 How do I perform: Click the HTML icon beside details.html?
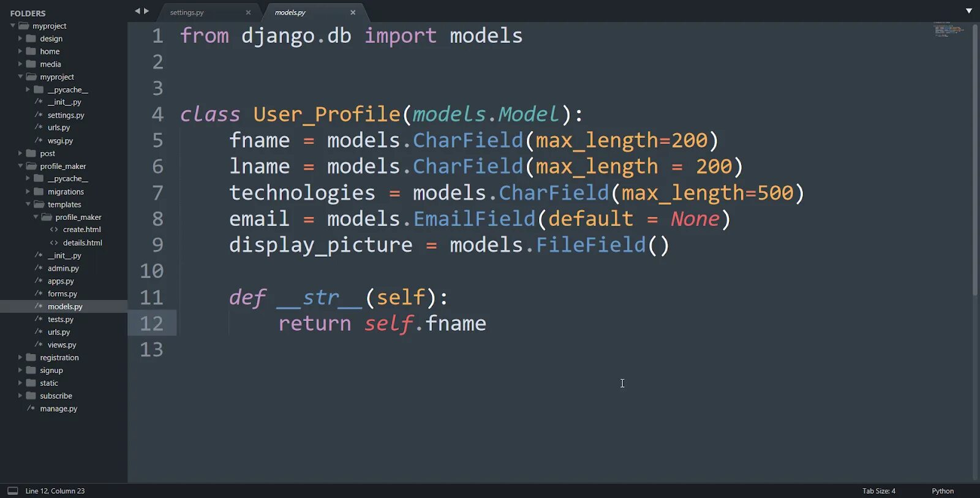(x=54, y=243)
